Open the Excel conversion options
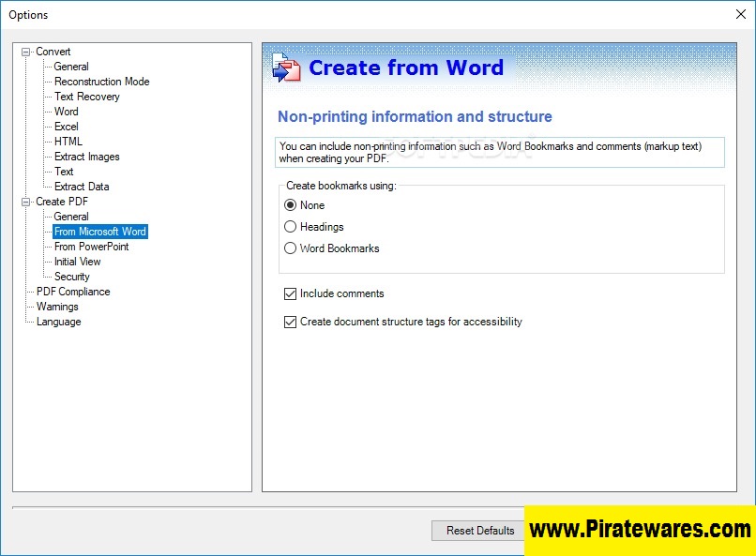This screenshot has height=556, width=756. [x=66, y=127]
